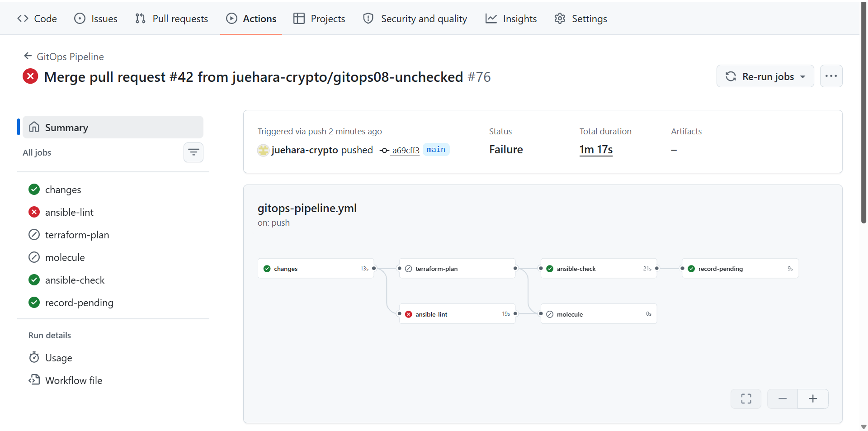Open the changes node in workflow graph
Viewport: 868px width, 431px height.
[x=316, y=269]
